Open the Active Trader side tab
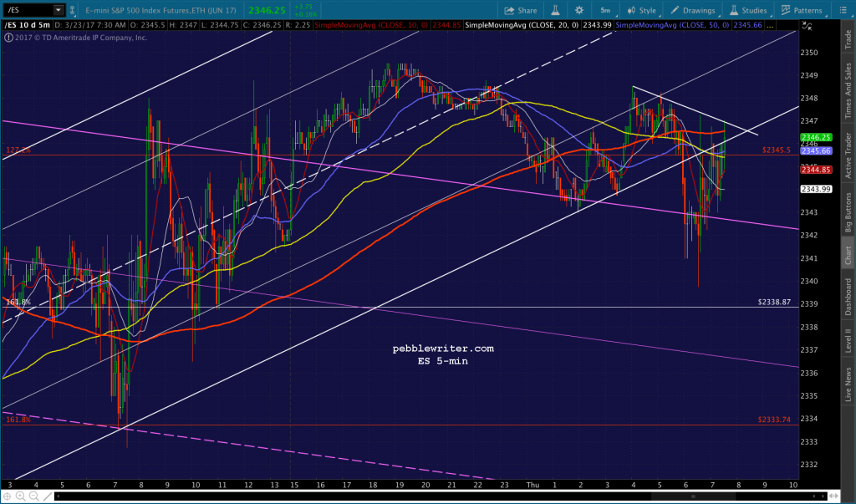This screenshot has width=856, height=504. coord(848,155)
